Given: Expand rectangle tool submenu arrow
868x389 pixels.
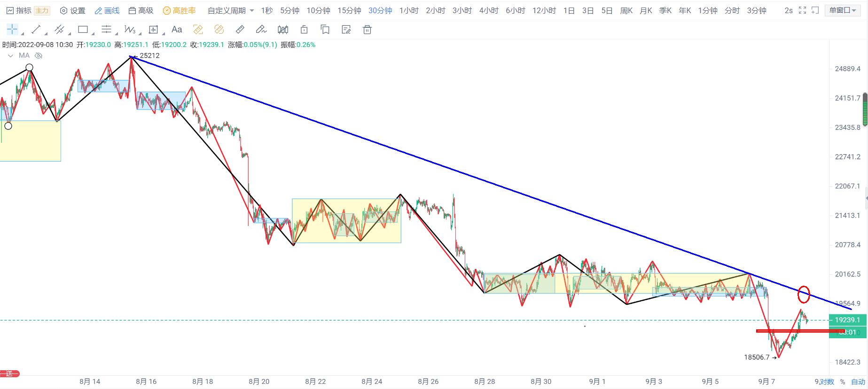Looking at the screenshot, I should pyautogui.click(x=93, y=34).
